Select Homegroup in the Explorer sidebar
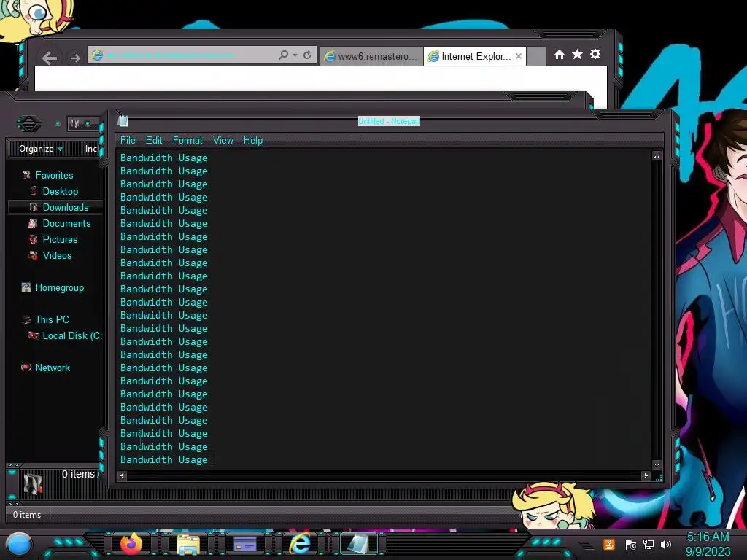 coord(60,287)
